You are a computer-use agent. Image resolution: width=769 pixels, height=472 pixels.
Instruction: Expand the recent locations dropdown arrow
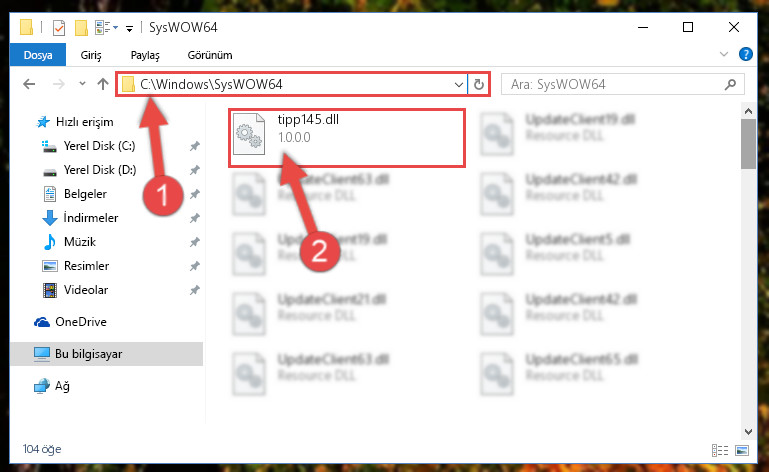click(82, 84)
